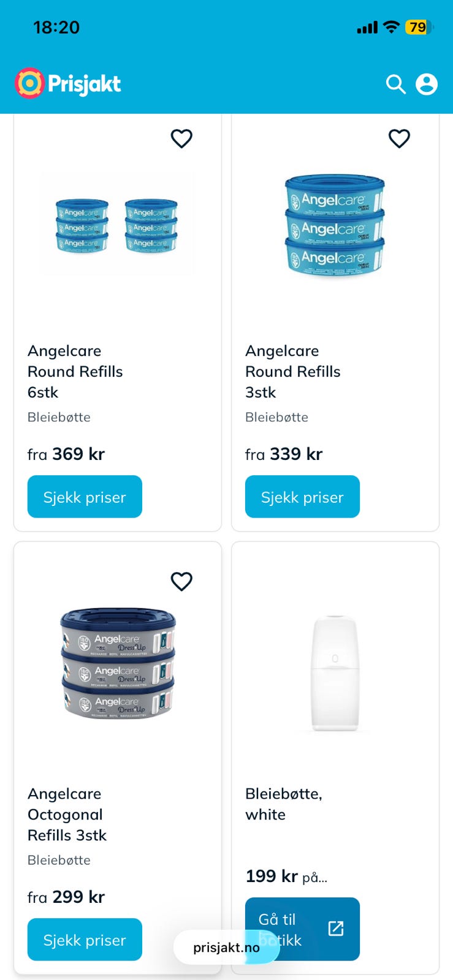Favorite Angelcare Round Refills 6stk heart
The image size is (453, 980).
181,139
